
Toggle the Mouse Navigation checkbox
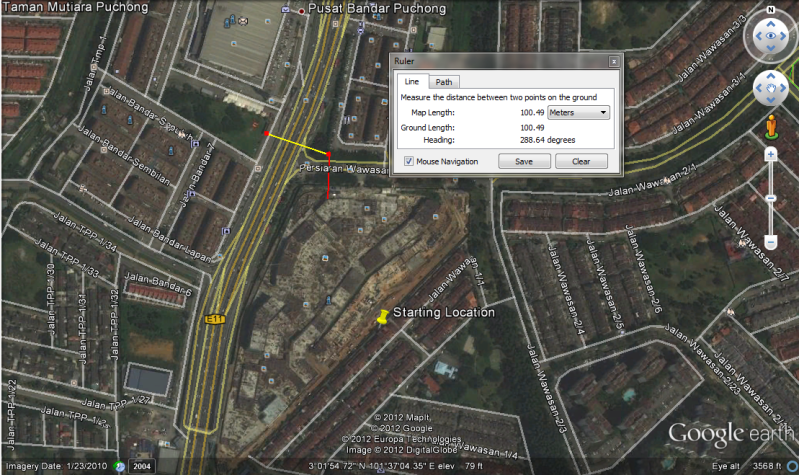(409, 161)
